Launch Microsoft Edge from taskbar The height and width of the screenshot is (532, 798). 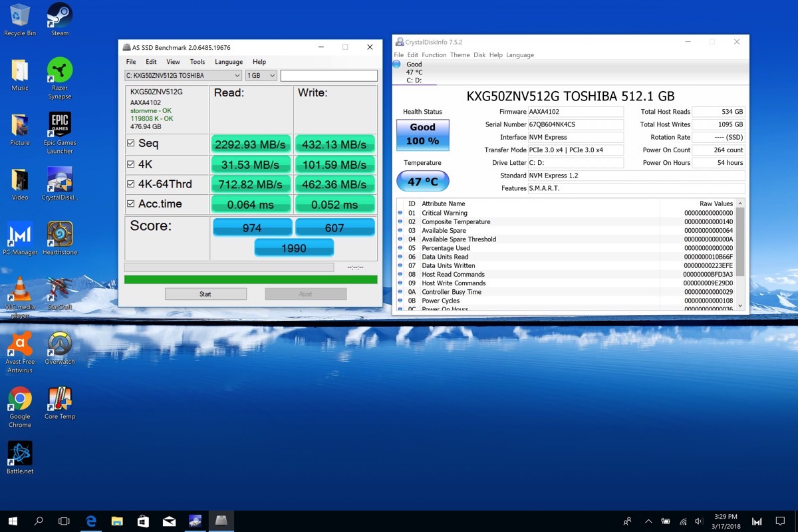point(91,521)
